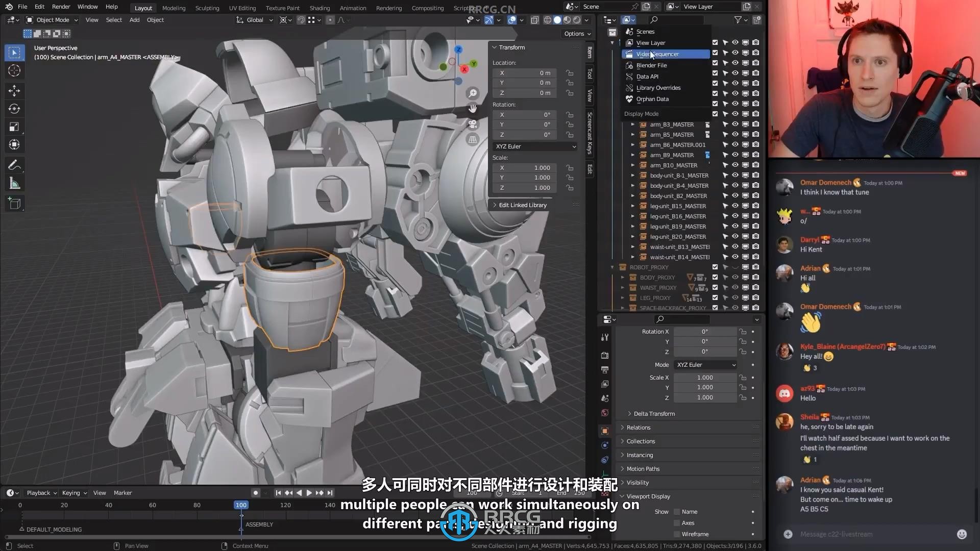Click the Animation workspace tab

tap(353, 8)
